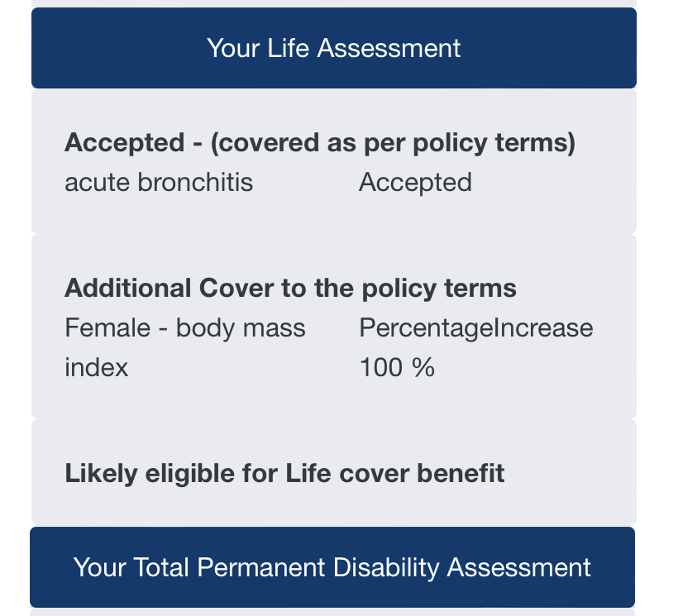Screen dimensions: 683x616
Task: Expand "Your Total Permanent Disability Assessment" section
Action: pos(332,567)
